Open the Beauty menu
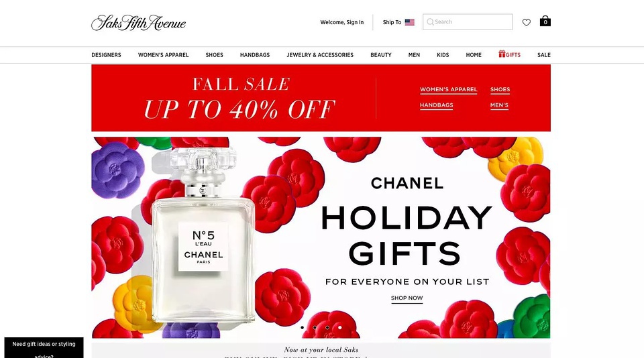 tap(381, 54)
